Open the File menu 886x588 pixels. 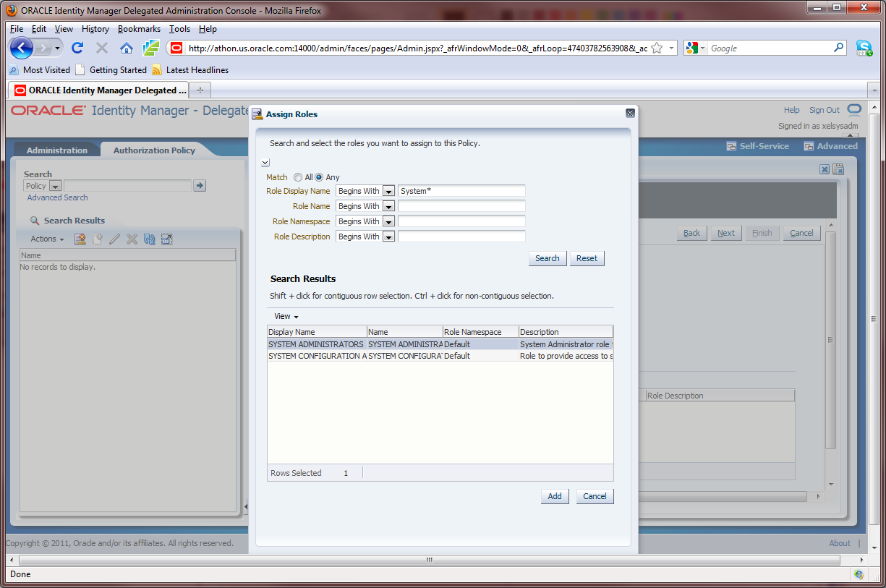click(x=17, y=29)
